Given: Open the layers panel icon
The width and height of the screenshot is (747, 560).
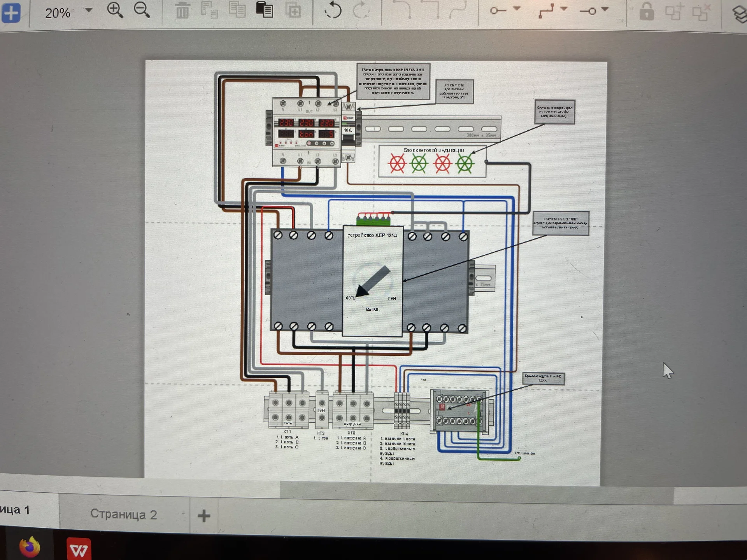Looking at the screenshot, I should (x=739, y=15).
